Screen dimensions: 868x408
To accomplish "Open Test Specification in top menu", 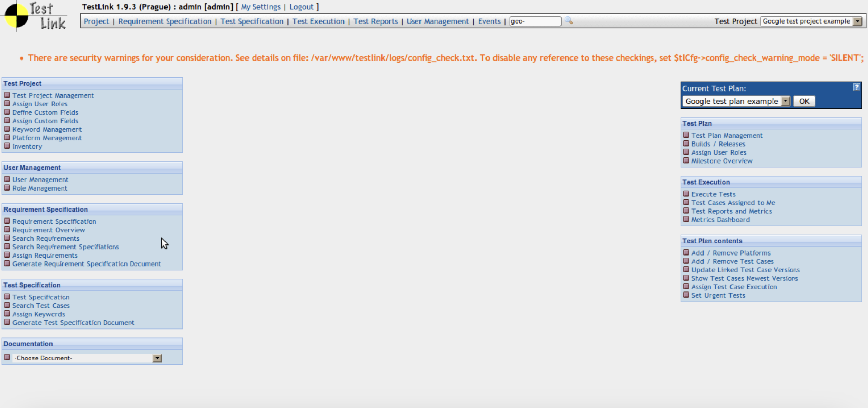I will [x=252, y=21].
